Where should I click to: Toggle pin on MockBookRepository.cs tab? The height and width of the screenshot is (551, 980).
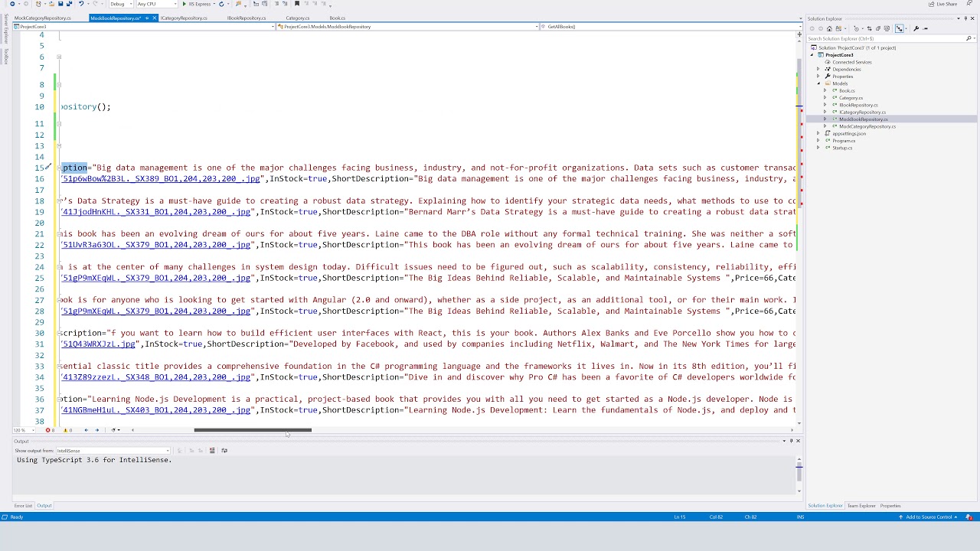[x=147, y=18]
